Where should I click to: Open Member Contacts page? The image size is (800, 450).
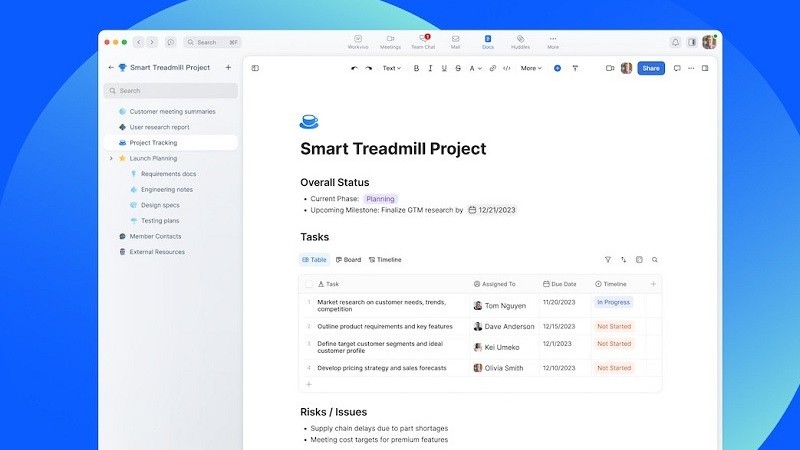coord(155,236)
